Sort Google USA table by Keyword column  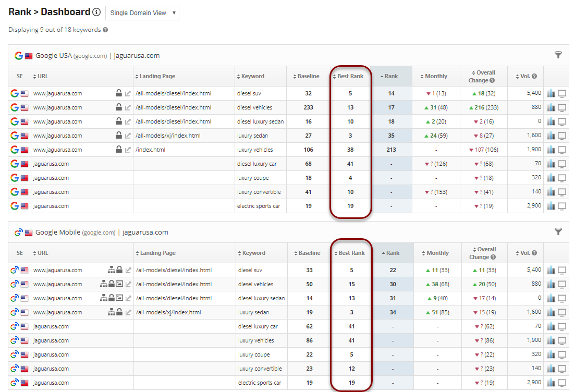[252, 76]
